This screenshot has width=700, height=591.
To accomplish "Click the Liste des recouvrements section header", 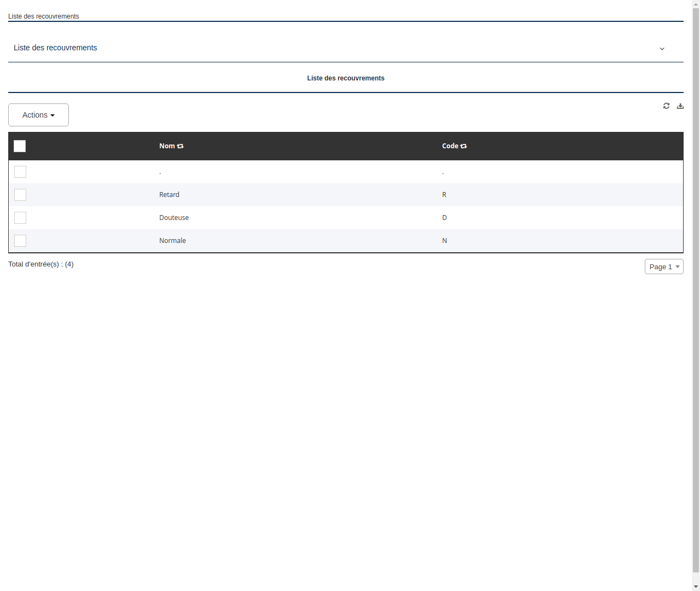I will (x=55, y=48).
